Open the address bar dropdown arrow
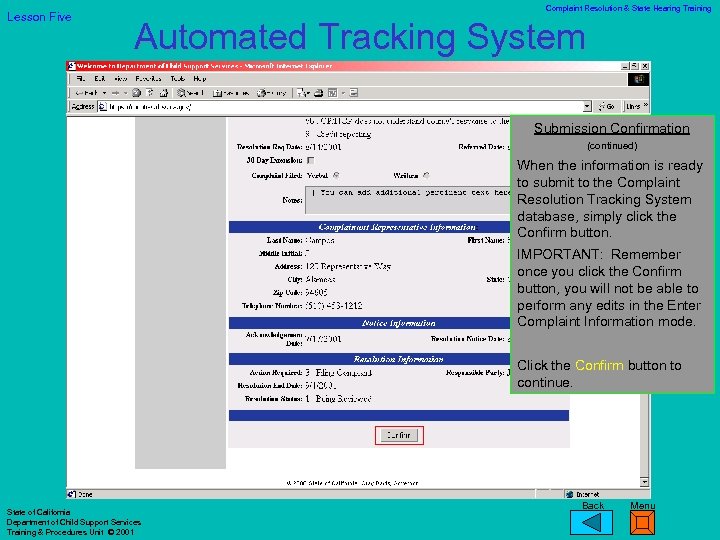The image size is (720, 540). [587, 107]
